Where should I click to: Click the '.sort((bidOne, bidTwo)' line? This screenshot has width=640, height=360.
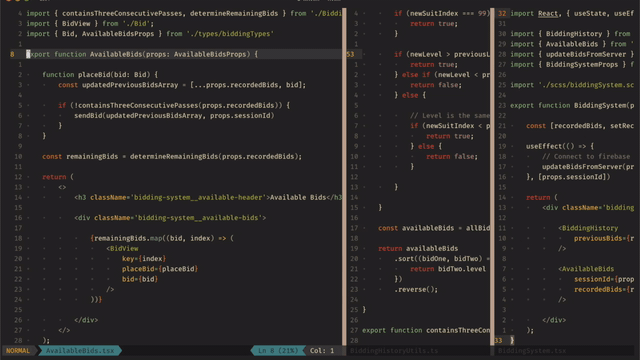442,258
